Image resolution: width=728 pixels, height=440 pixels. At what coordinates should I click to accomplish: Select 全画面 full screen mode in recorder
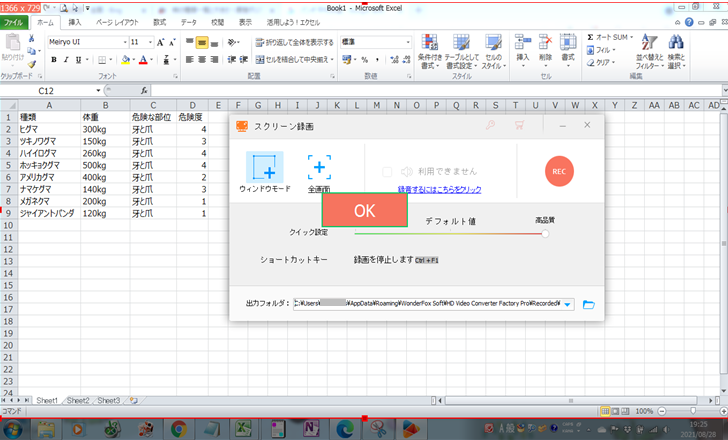point(319,174)
